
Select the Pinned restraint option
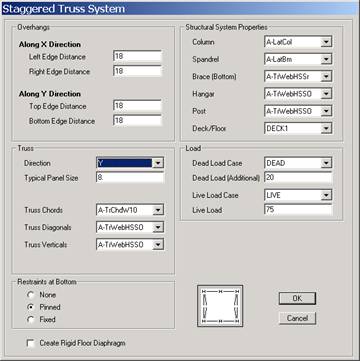31,307
